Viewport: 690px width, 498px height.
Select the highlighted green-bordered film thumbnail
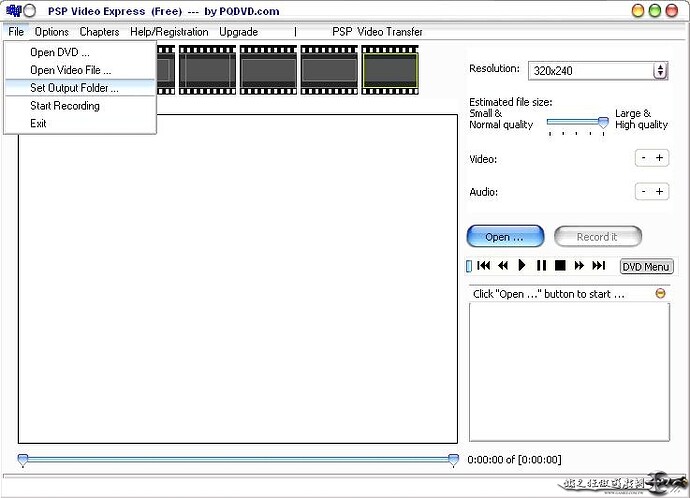click(390, 70)
